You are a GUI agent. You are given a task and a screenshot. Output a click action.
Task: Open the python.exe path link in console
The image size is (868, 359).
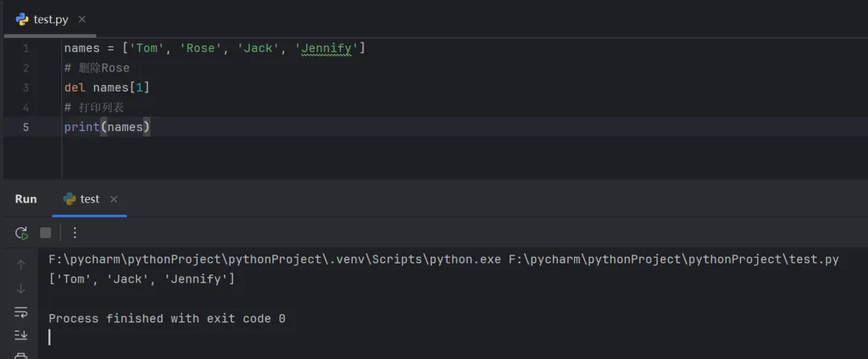coord(275,259)
